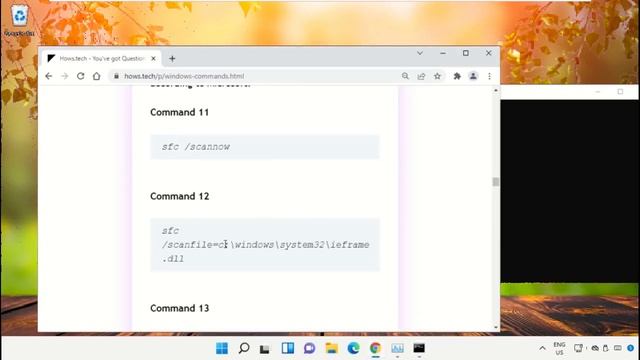Image resolution: width=640 pixels, height=360 pixels.
Task: Click the Command 11 heading
Action: click(180, 113)
